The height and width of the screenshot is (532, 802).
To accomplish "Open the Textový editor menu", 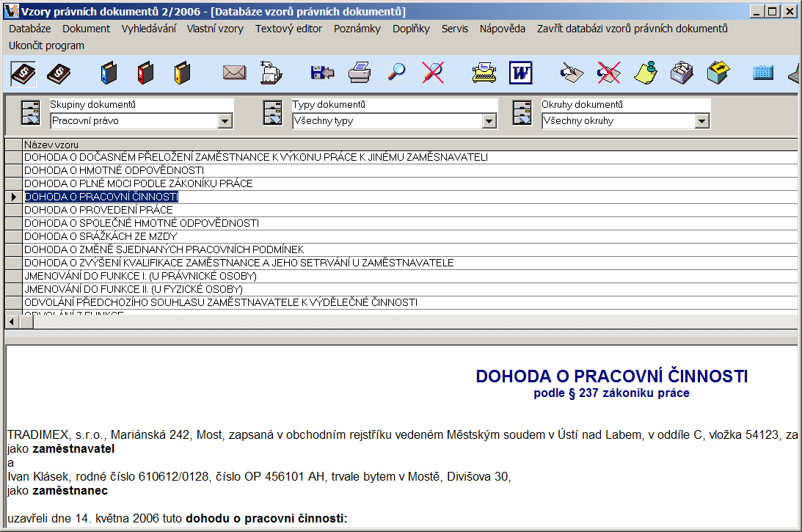I will click(288, 29).
